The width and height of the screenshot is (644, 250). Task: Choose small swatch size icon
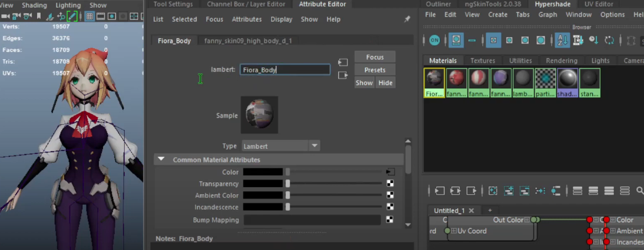tap(493, 40)
